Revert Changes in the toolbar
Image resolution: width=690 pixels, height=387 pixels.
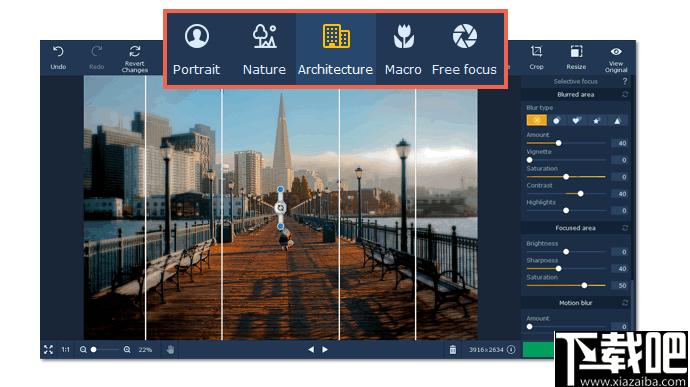pyautogui.click(x=135, y=59)
